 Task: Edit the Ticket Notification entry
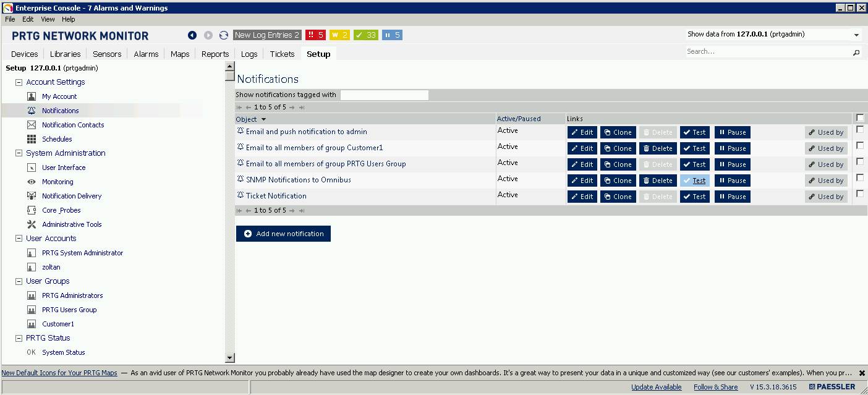(582, 197)
